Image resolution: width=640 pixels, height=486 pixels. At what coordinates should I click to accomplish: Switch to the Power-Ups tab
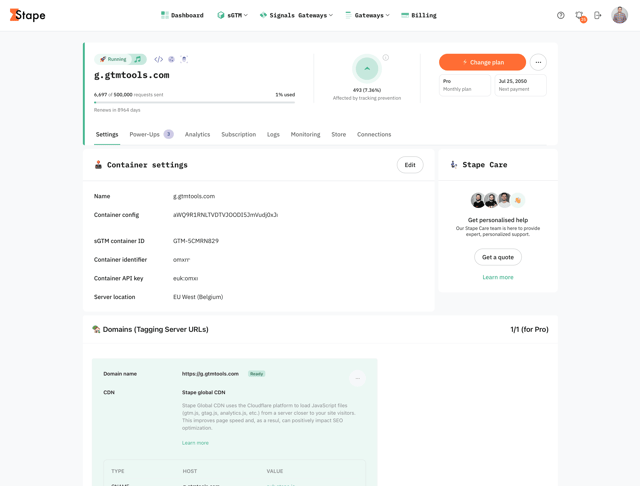[150, 134]
